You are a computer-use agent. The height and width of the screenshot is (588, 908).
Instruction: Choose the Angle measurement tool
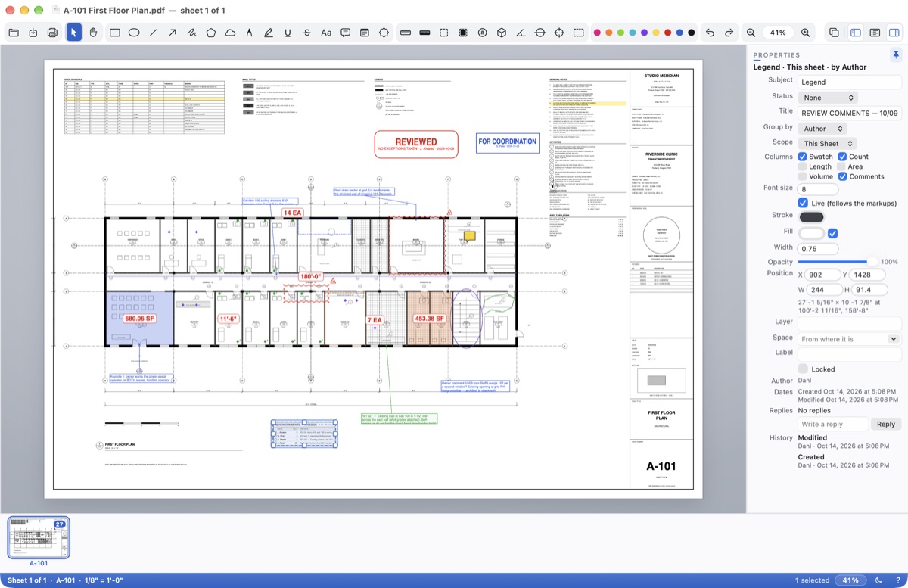click(521, 33)
